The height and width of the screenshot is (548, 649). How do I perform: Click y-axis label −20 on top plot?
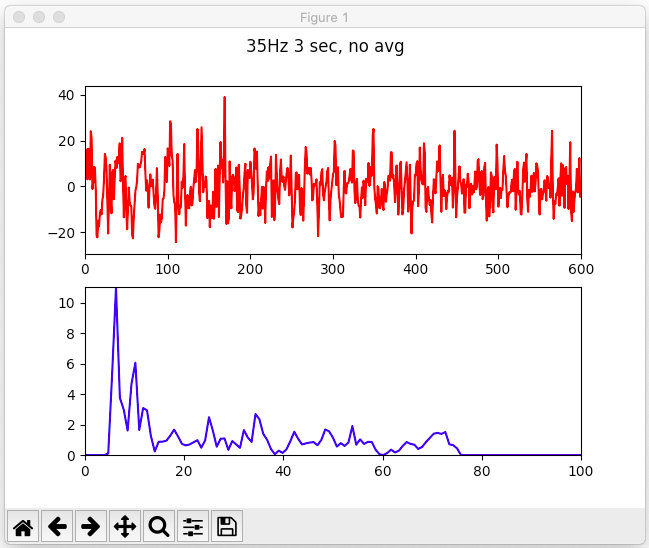coord(61,233)
